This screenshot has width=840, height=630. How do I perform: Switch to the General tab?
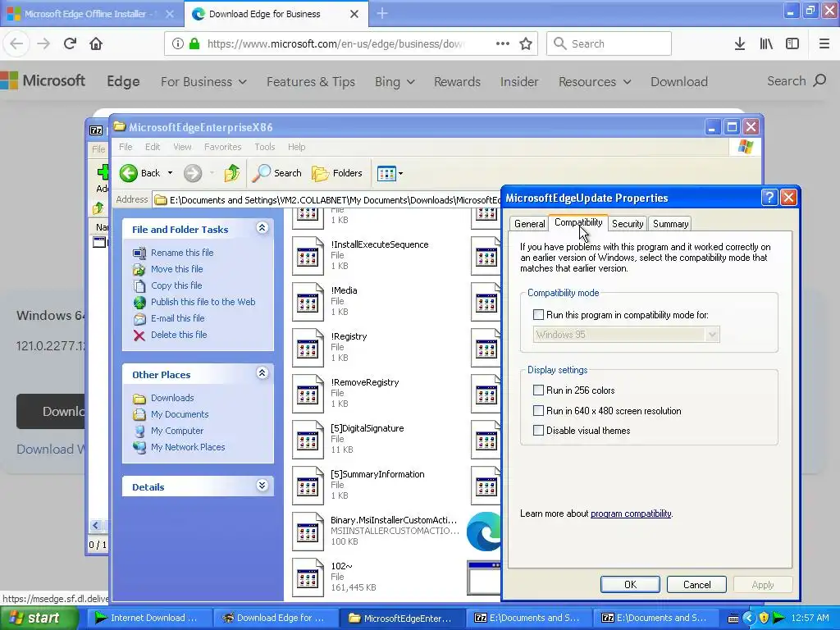529,224
